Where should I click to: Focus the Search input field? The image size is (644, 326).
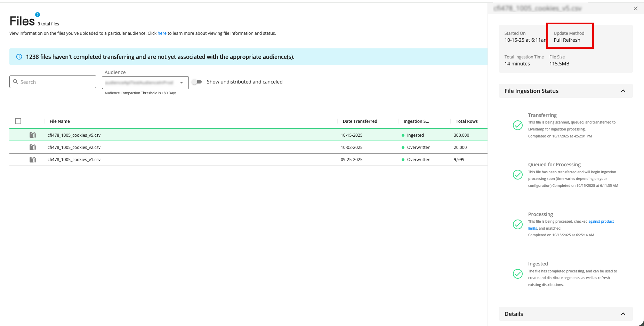(53, 82)
